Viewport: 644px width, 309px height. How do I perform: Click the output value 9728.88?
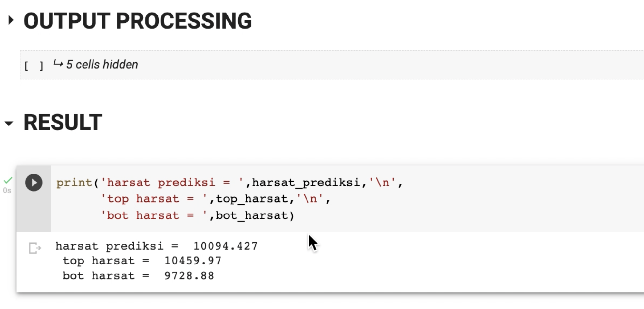tap(189, 276)
